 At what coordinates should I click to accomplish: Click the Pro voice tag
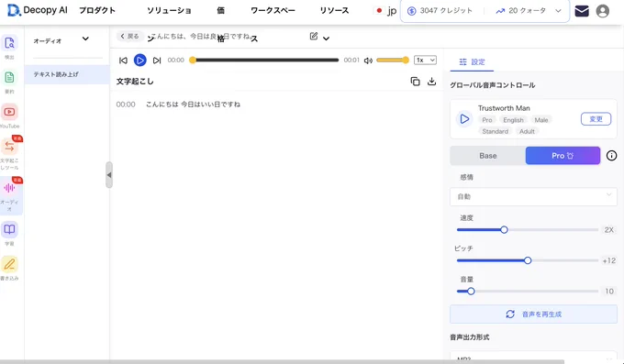click(487, 120)
